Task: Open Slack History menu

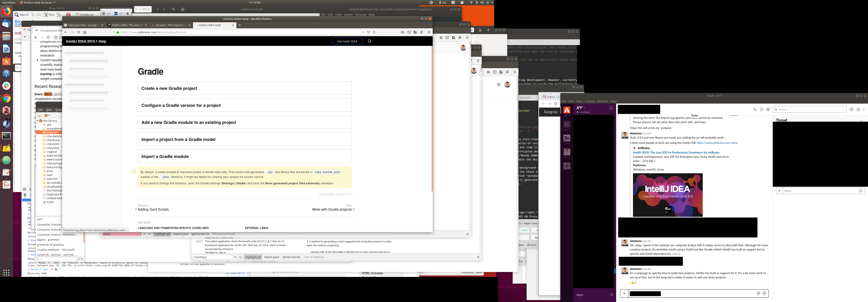Action: [x=590, y=101]
